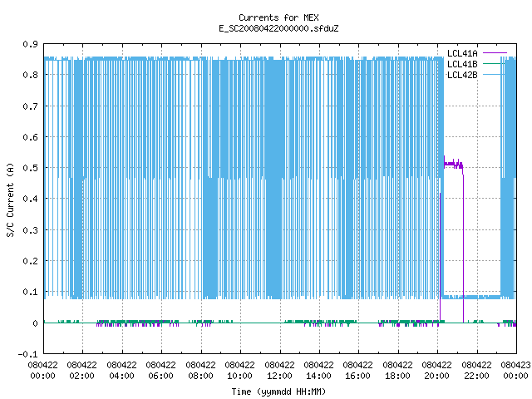Click the 0.7 y-axis tick label
This screenshot has width=532, height=399.
[30, 106]
